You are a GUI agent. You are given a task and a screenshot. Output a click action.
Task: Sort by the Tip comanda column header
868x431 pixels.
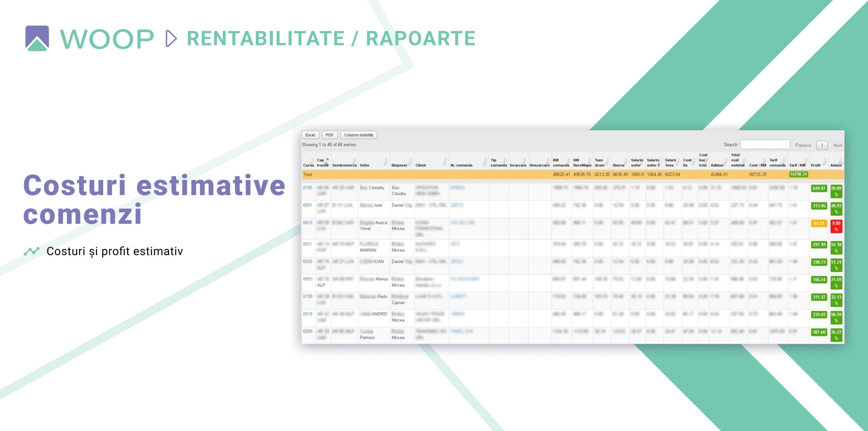point(498,161)
